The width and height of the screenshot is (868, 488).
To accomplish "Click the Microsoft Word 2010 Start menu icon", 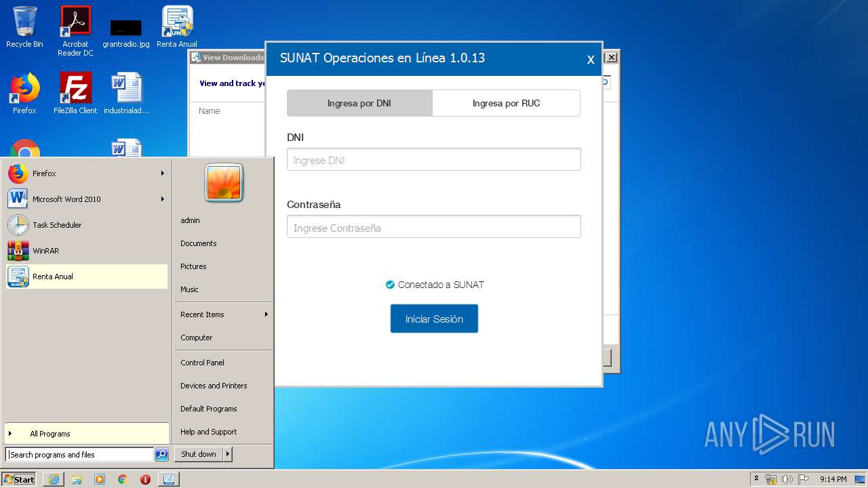I will [18, 199].
